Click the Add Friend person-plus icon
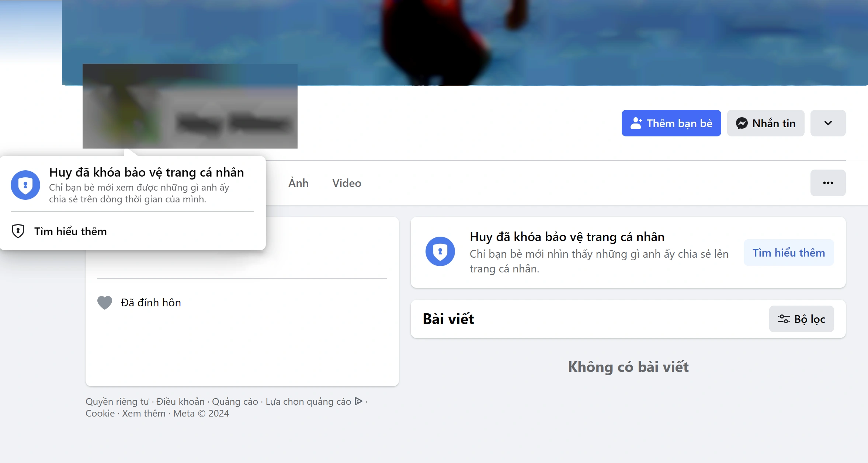868x463 pixels. [x=635, y=123]
